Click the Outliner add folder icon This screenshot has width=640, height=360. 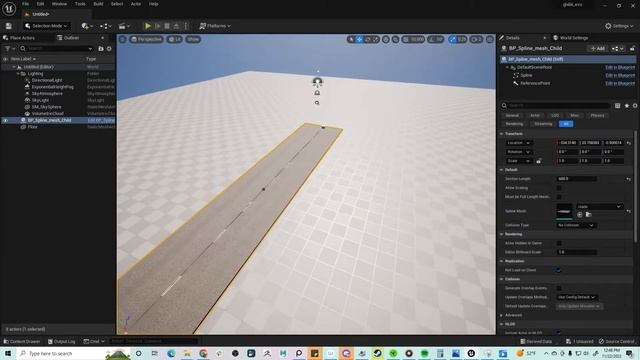click(101, 49)
